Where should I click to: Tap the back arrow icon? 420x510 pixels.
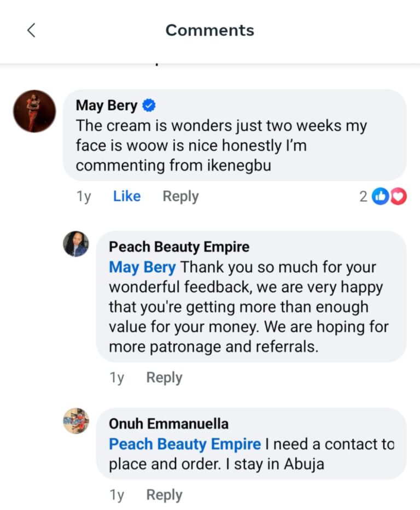click(x=31, y=30)
